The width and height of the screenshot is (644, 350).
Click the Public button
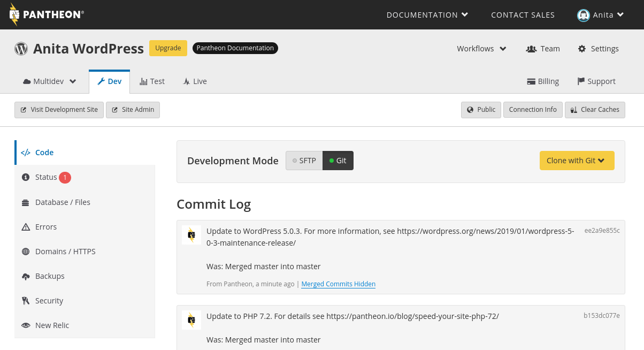tap(481, 110)
